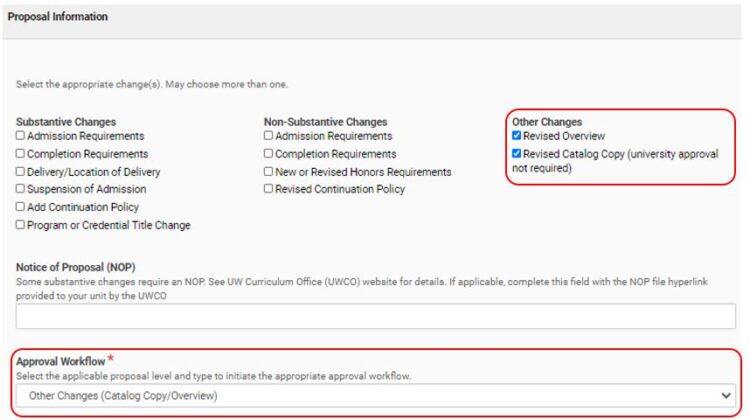
Task: Tick Non-Substantive Completion Requirements checkbox
Action: click(x=268, y=154)
